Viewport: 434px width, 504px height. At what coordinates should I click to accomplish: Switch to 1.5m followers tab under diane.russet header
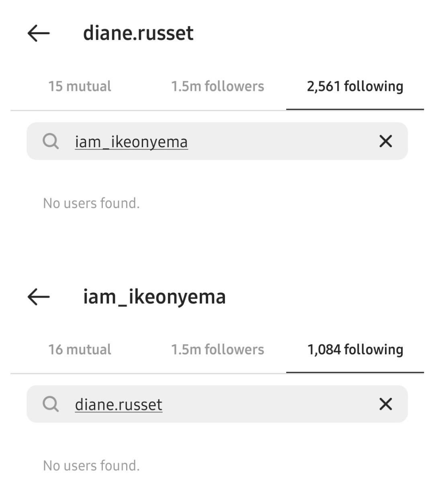(x=217, y=86)
